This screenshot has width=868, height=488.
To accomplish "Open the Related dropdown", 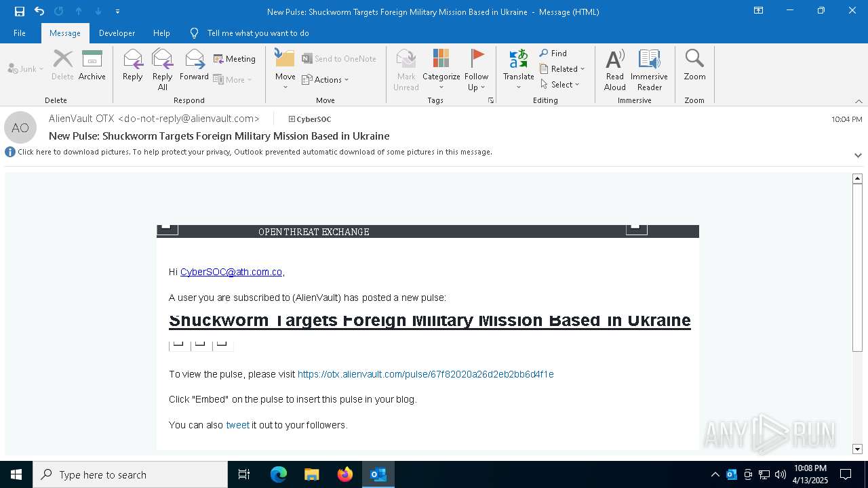I will click(562, 69).
